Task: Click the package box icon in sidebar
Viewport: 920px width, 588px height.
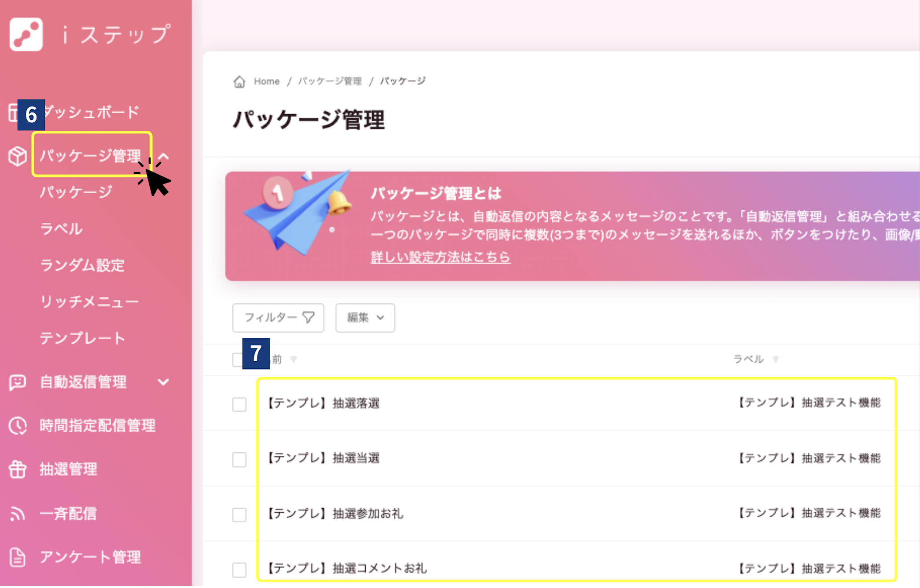Action: pos(18,156)
